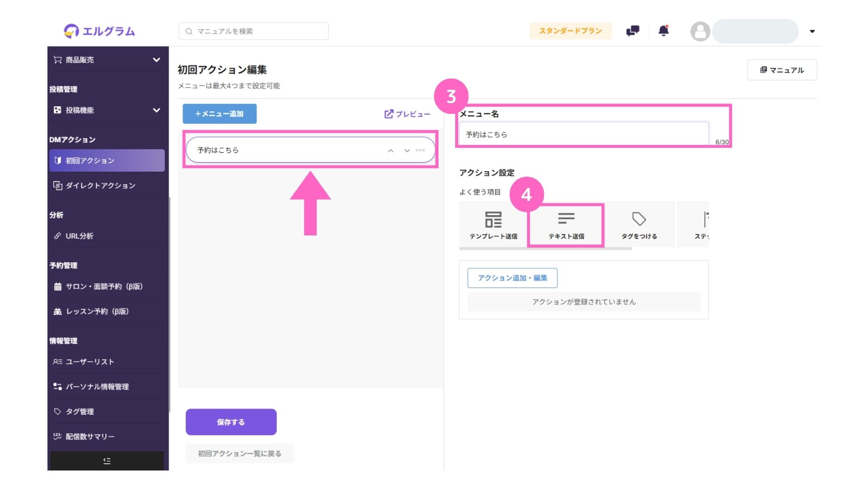
Task: Open the notifications bell icon
Action: [664, 31]
